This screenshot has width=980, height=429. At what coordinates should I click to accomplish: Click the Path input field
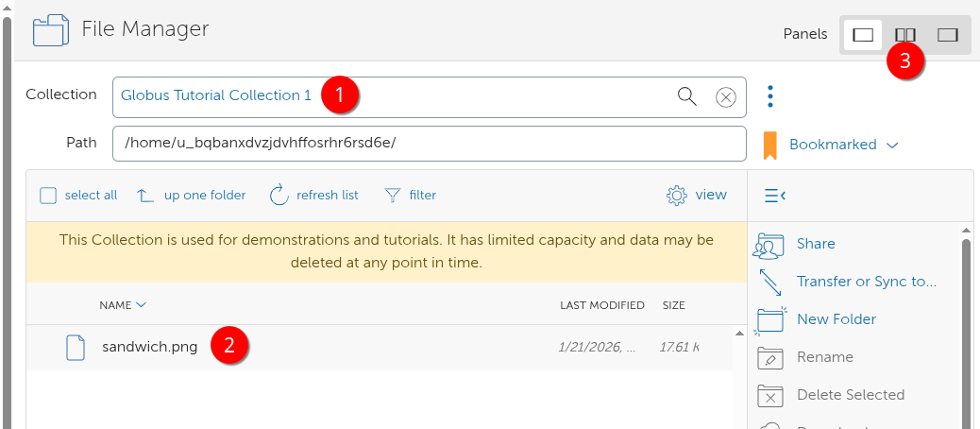click(x=429, y=144)
